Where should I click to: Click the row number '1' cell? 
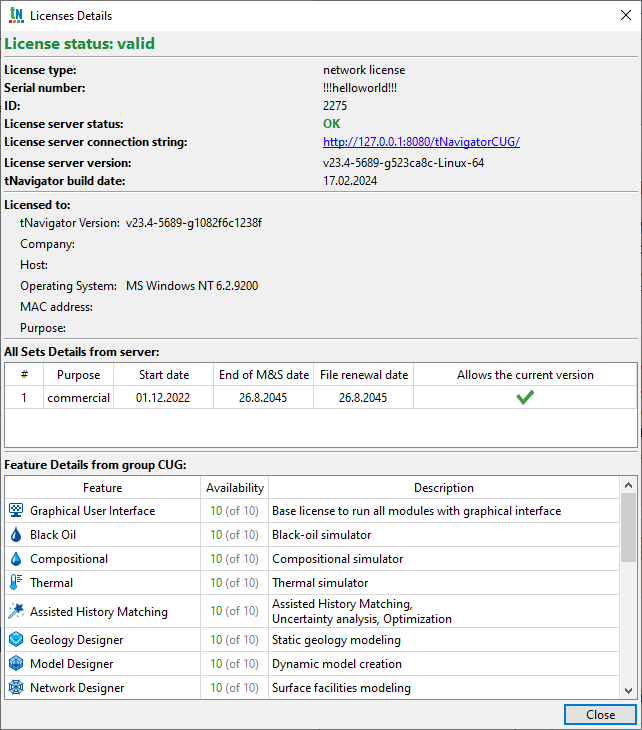(x=24, y=398)
